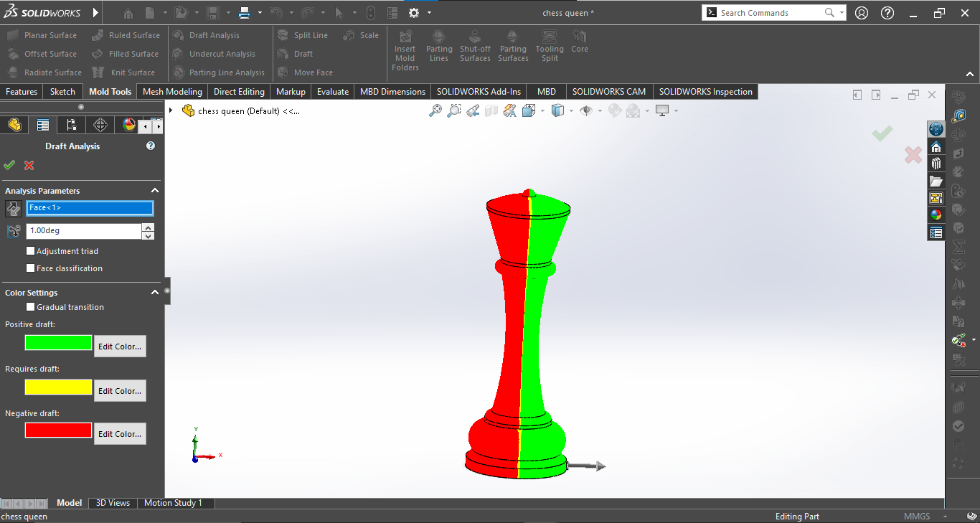Edit Color for Requires draft
The height and width of the screenshot is (523, 980).
click(x=120, y=390)
